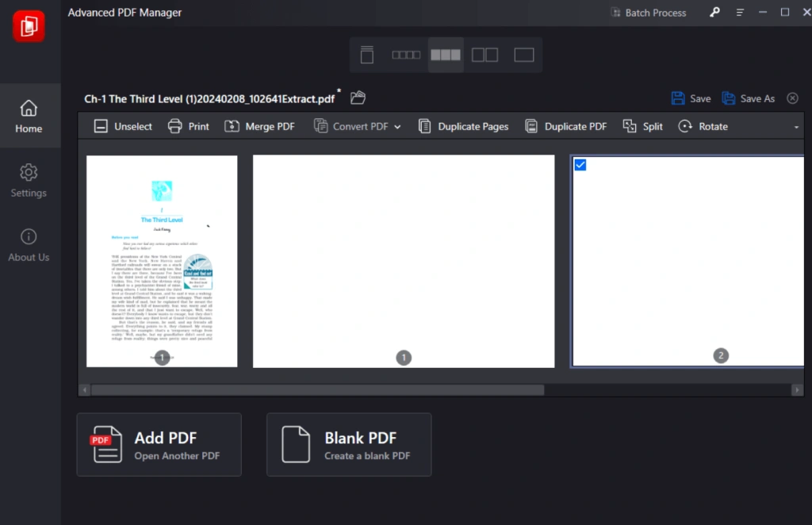Open the Home section in sidebar
This screenshot has height=525, width=812.
tap(29, 117)
